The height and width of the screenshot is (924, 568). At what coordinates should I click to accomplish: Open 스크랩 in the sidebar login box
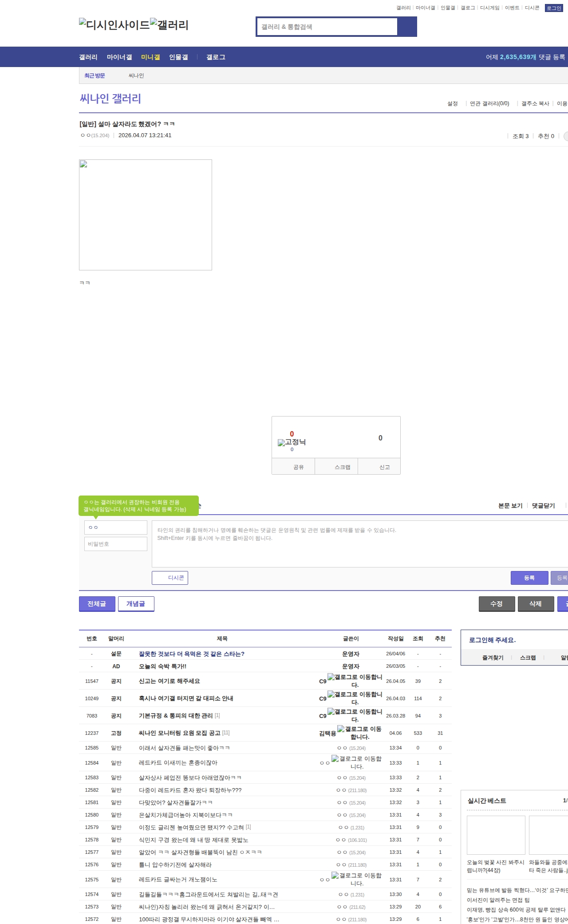pos(528,658)
